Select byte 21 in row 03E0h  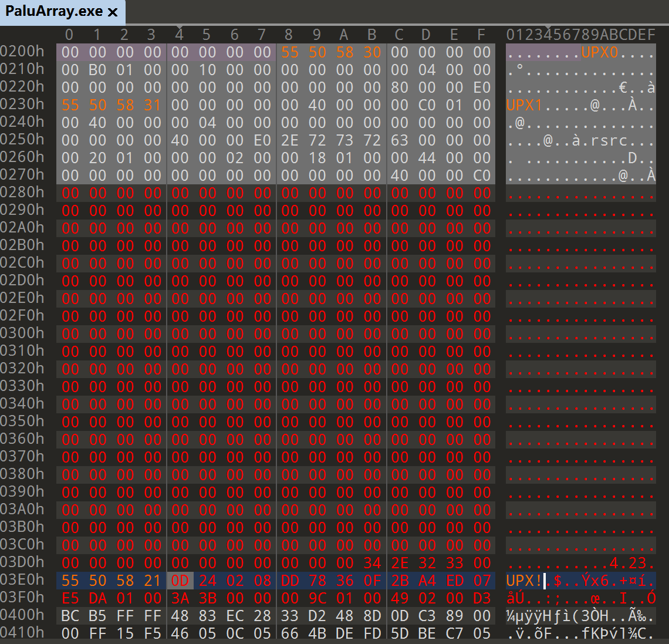click(153, 581)
